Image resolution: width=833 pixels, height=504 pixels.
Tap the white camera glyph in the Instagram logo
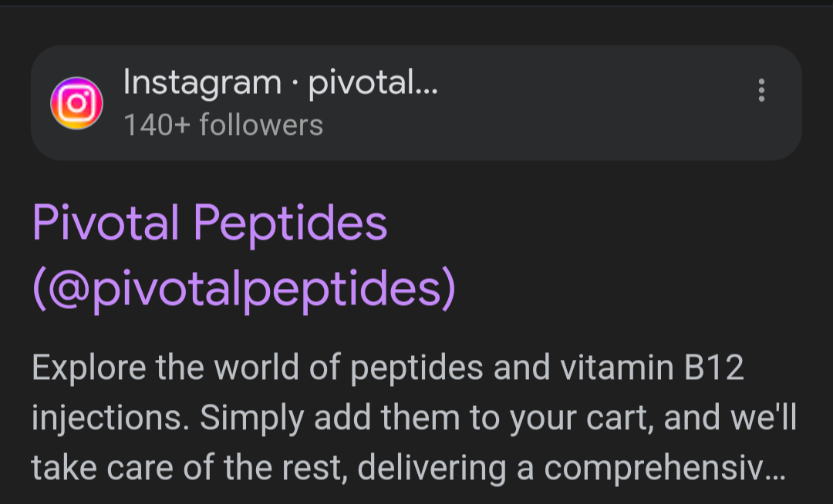[76, 103]
